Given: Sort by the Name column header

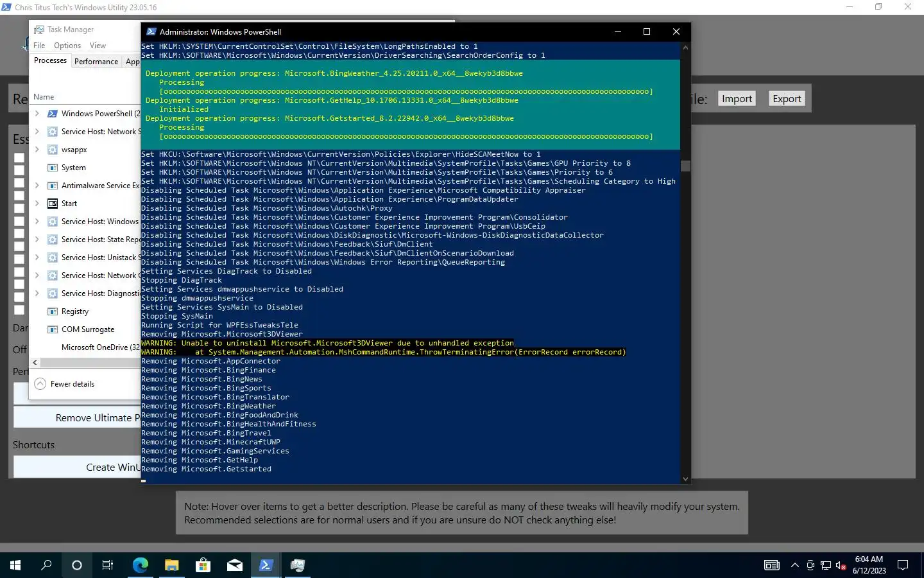Looking at the screenshot, I should tap(44, 97).
